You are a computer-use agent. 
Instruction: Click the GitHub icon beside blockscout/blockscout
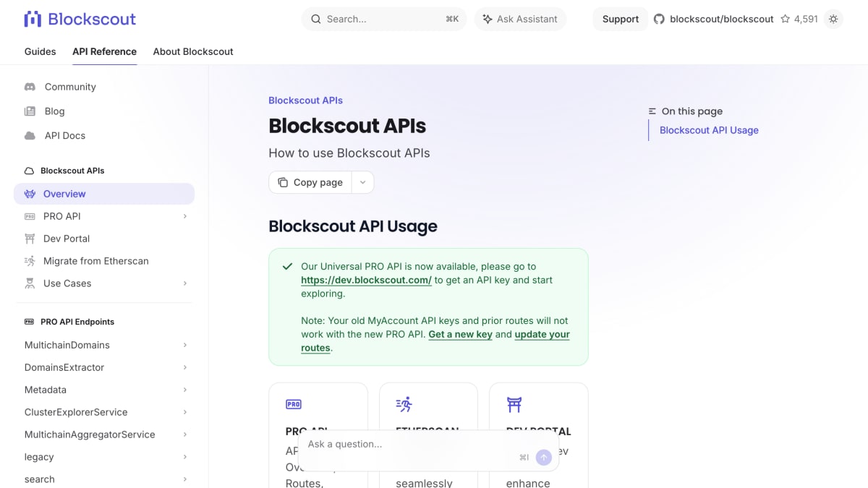point(659,19)
